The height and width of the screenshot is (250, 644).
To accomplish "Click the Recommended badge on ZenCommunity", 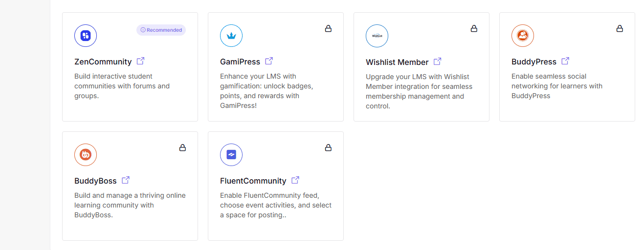I will click(161, 30).
